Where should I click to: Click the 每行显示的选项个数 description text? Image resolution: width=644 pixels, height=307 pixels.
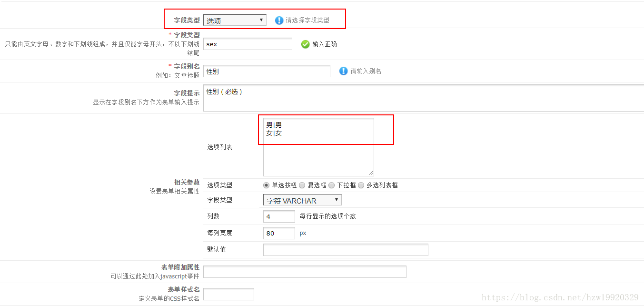328,216
